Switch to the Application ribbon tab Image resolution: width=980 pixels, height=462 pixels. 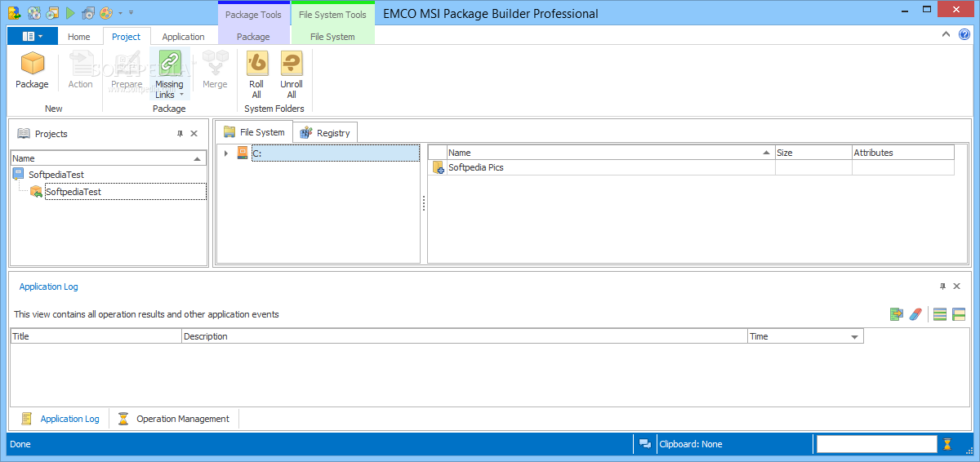coord(183,37)
